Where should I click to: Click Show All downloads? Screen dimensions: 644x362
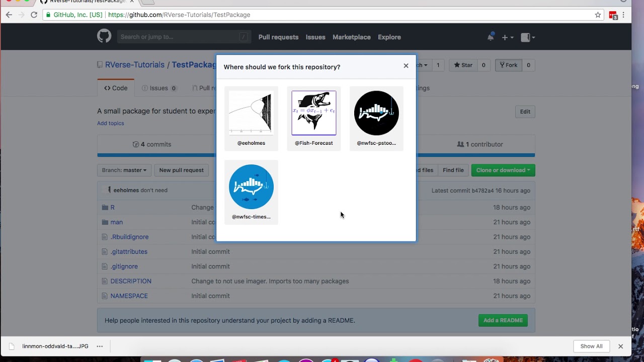coord(591,346)
